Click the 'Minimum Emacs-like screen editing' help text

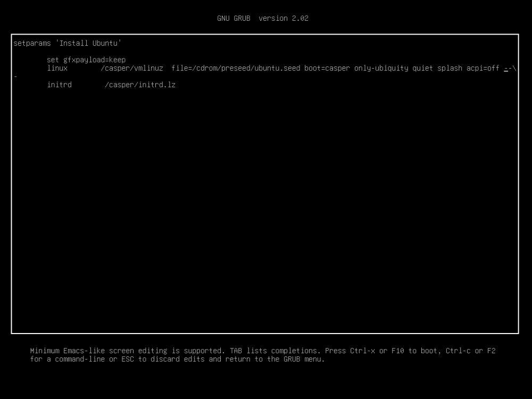pos(99,351)
